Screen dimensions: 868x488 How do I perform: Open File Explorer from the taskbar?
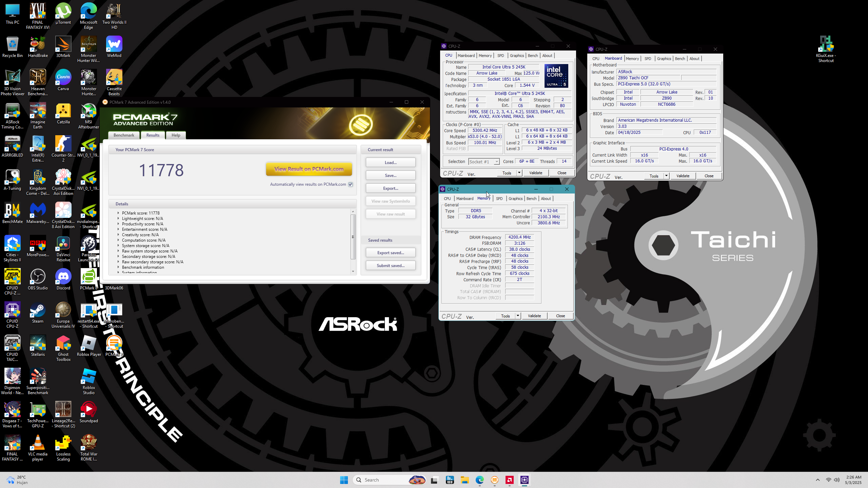465,480
